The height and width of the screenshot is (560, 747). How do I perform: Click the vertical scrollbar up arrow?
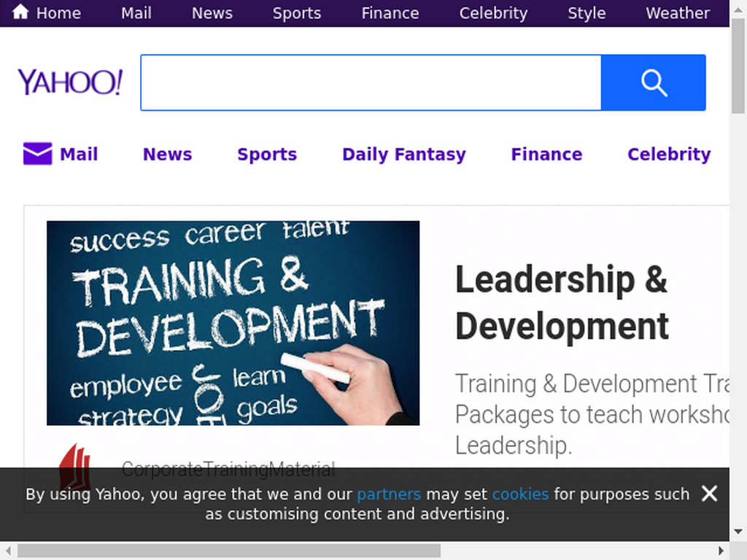click(x=738, y=8)
